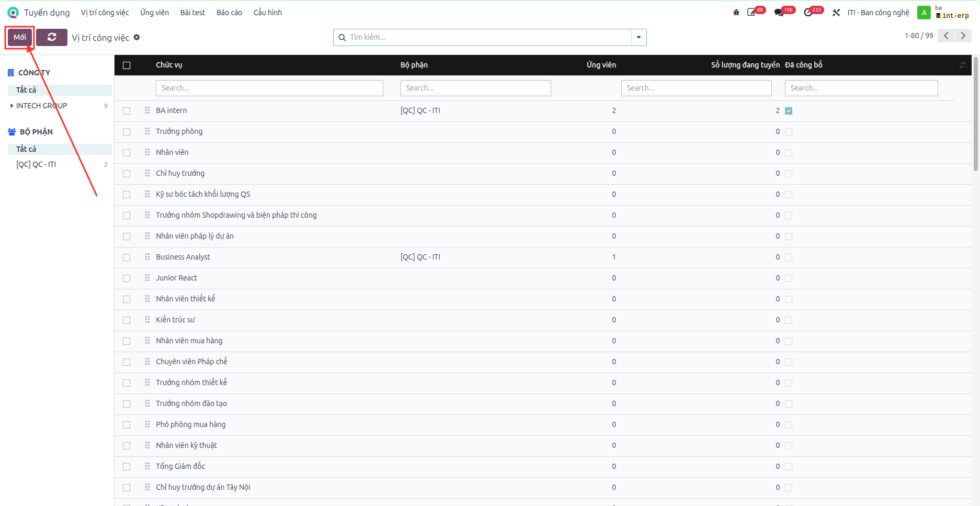Open gear settings next to Vị trí công việc

pyautogui.click(x=137, y=37)
